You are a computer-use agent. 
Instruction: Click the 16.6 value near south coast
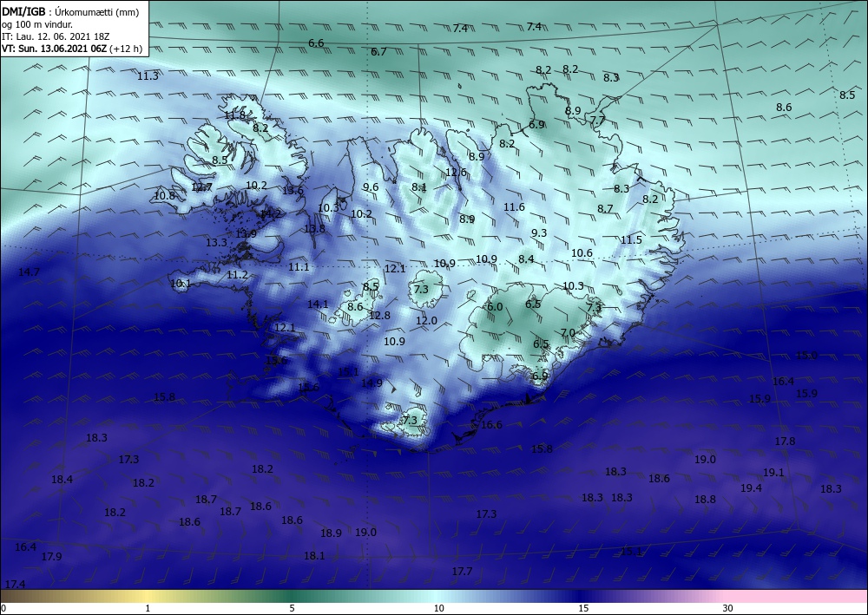491,425
